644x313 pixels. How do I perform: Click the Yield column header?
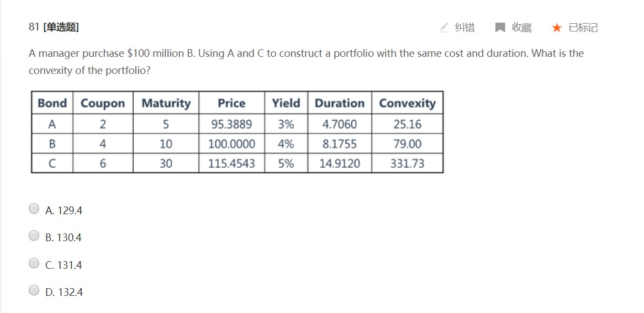[286, 103]
